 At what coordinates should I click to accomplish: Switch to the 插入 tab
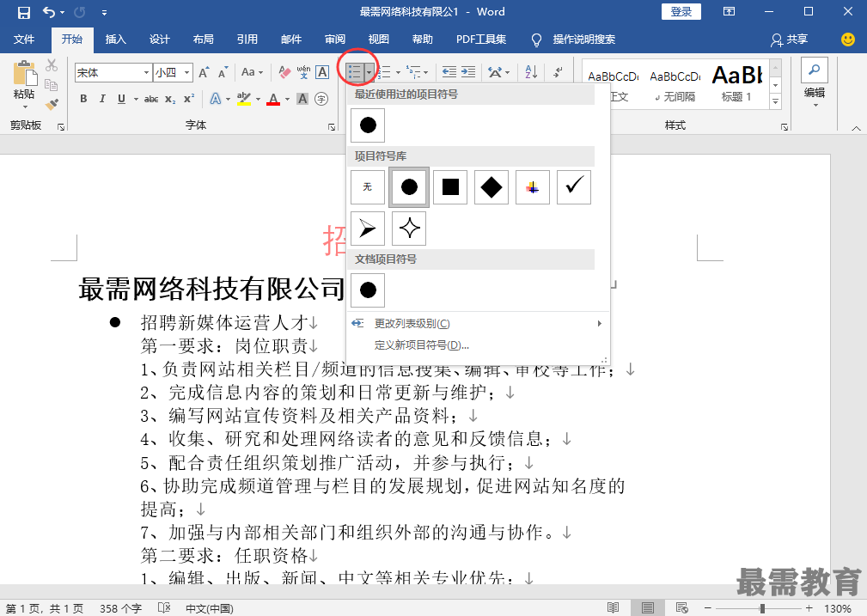click(x=115, y=40)
